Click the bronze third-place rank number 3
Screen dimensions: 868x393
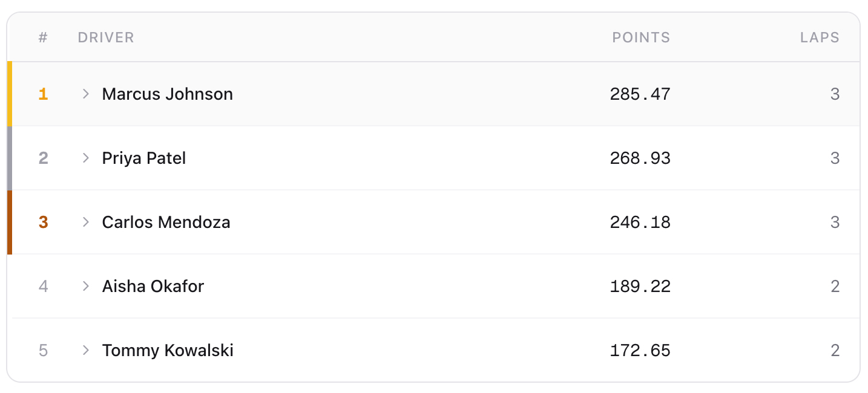43,222
